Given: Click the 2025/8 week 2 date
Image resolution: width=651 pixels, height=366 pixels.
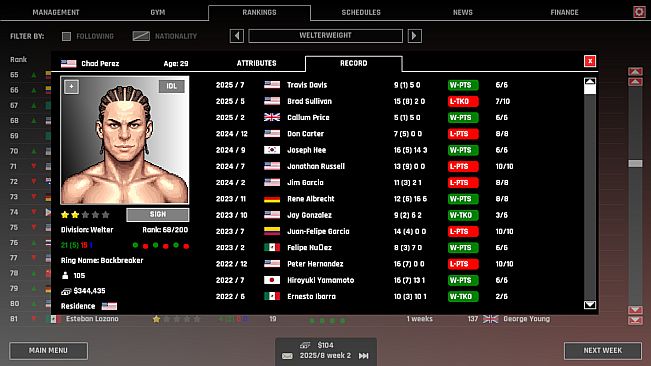Looking at the screenshot, I should (x=325, y=356).
